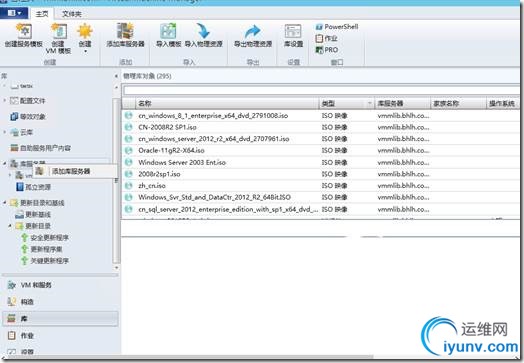Open the 设置 workspace at bottom

pos(60,351)
